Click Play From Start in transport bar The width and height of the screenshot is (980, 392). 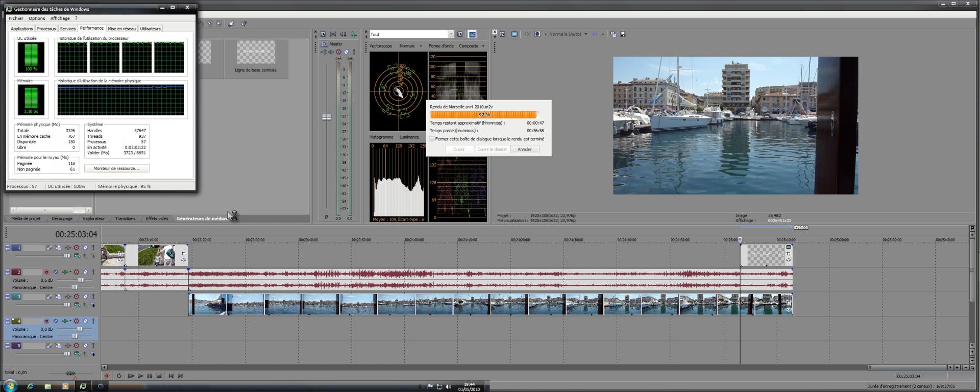pyautogui.click(x=131, y=376)
